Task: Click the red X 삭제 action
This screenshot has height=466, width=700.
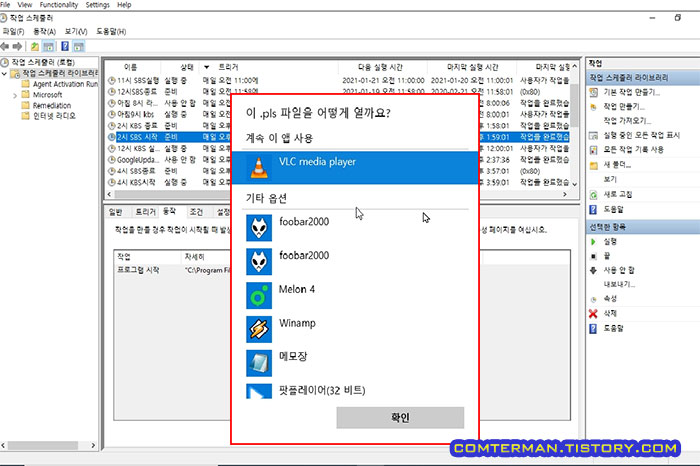Action: pyautogui.click(x=609, y=313)
